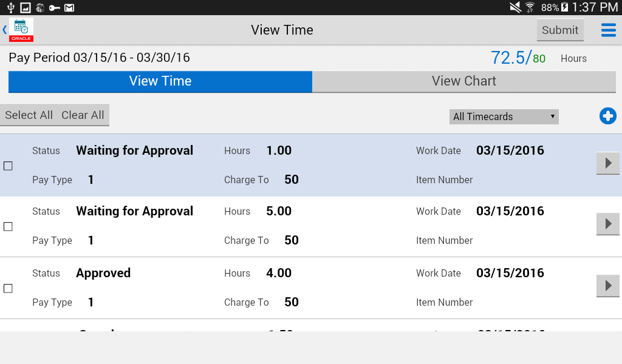Select the Approved 4.00 hours timecard checkbox
Viewport: 622px width, 364px height.
[8, 288]
